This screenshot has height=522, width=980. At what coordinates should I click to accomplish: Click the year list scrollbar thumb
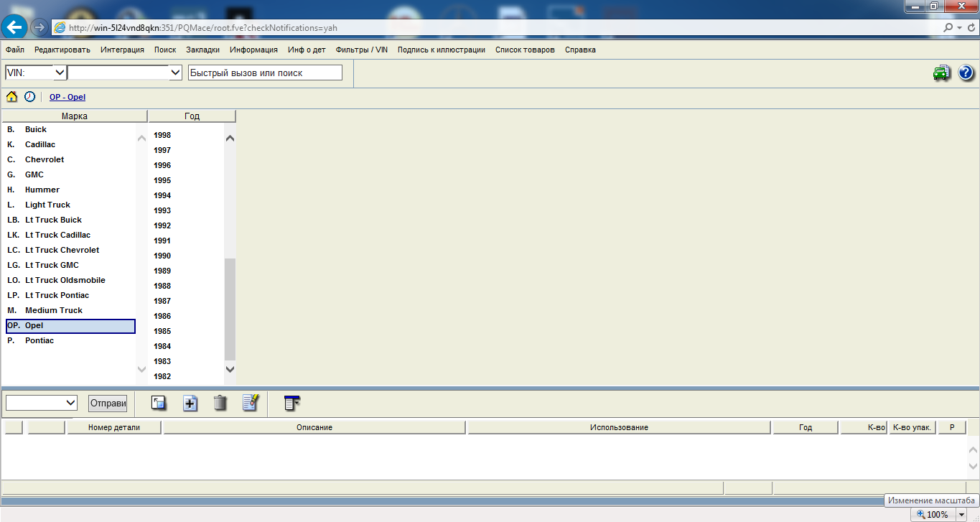pyautogui.click(x=230, y=309)
